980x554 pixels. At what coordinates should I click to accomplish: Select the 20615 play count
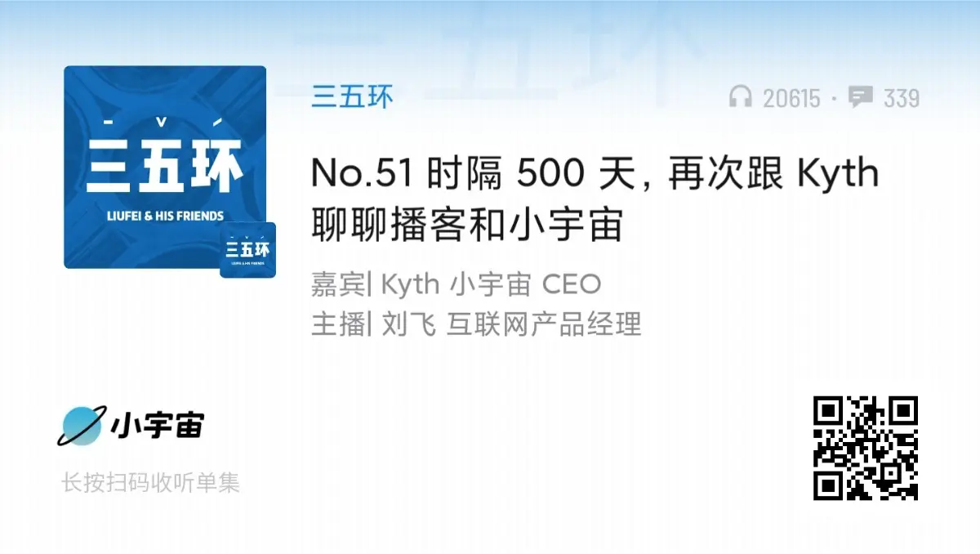coord(791,99)
